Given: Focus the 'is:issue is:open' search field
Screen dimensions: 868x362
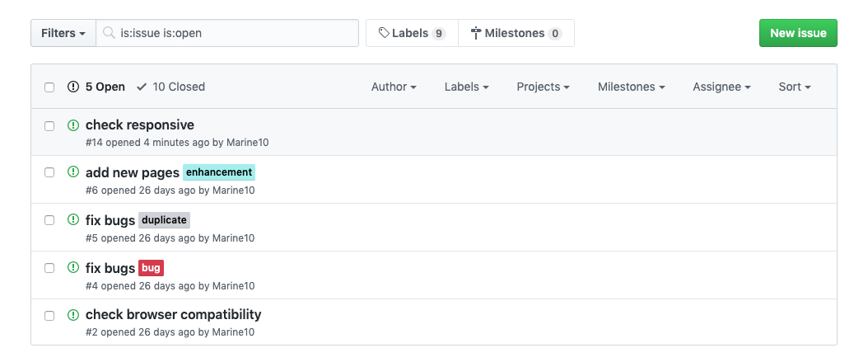Looking at the screenshot, I should (227, 33).
